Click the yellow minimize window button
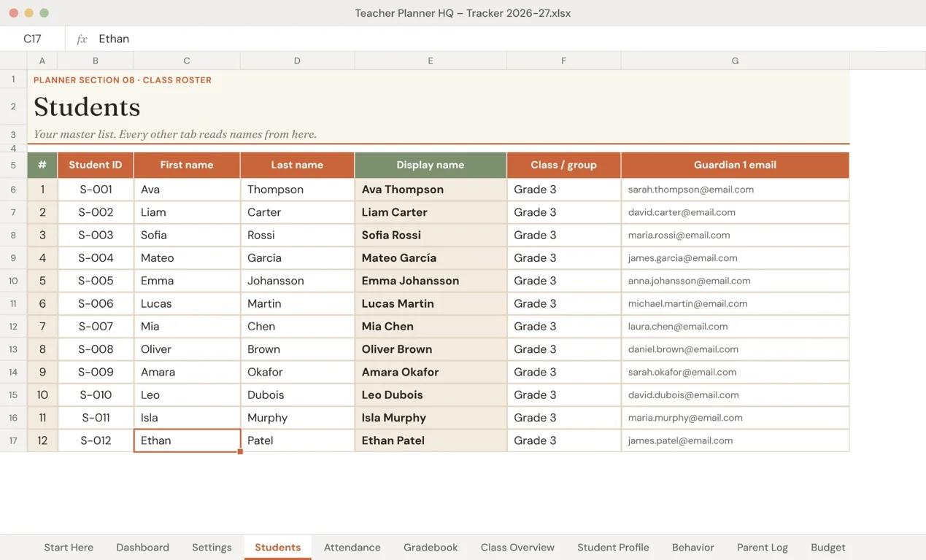Screen dimensions: 926x560 click(x=28, y=13)
